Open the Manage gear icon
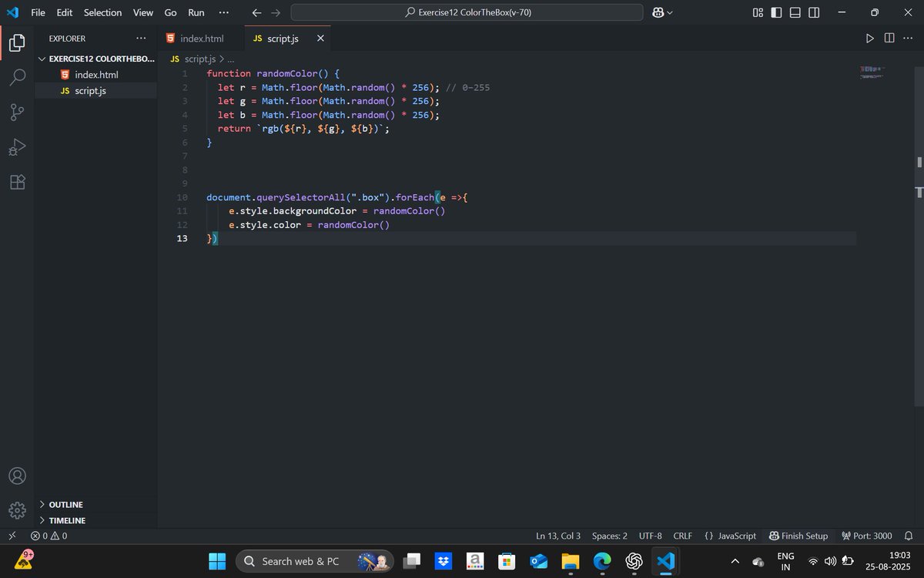Viewport: 924px width, 578px height. [17, 510]
